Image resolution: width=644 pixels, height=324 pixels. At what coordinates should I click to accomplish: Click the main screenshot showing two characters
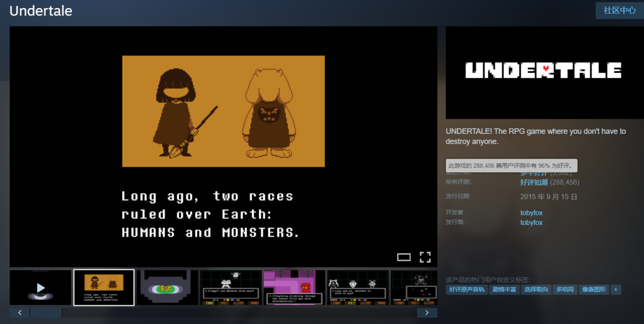223,146
